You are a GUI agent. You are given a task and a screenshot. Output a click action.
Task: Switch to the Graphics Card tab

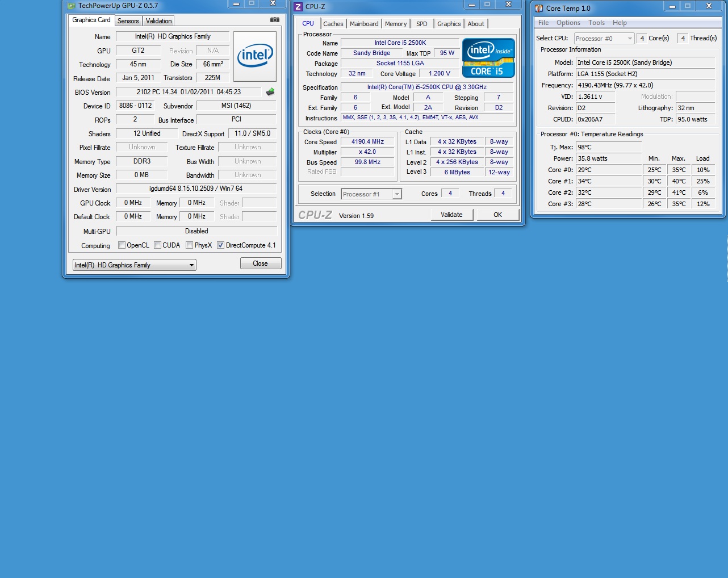coord(91,20)
